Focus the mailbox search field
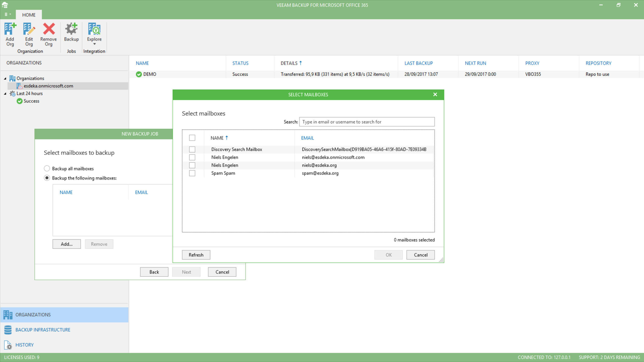This screenshot has height=362, width=644. (367, 122)
